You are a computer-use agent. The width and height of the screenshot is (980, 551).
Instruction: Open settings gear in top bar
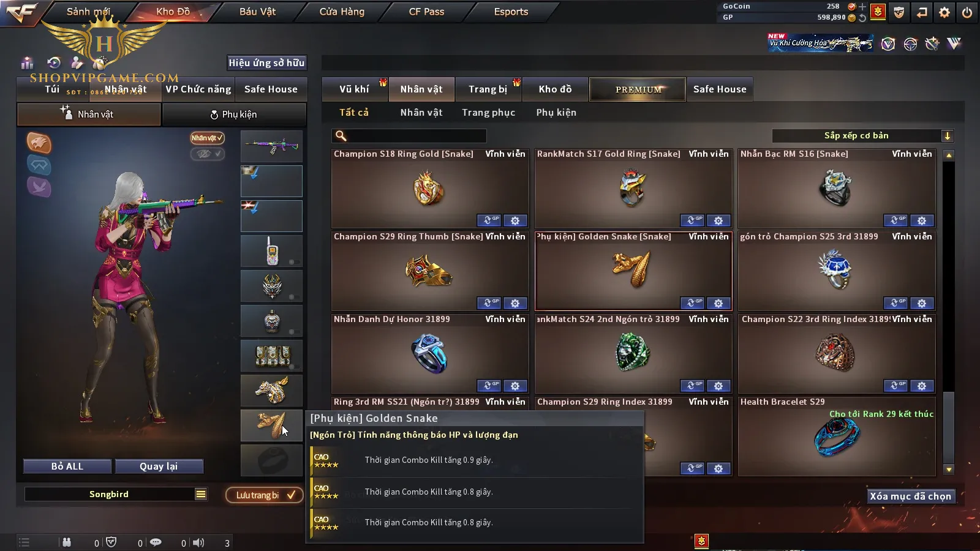(x=944, y=12)
